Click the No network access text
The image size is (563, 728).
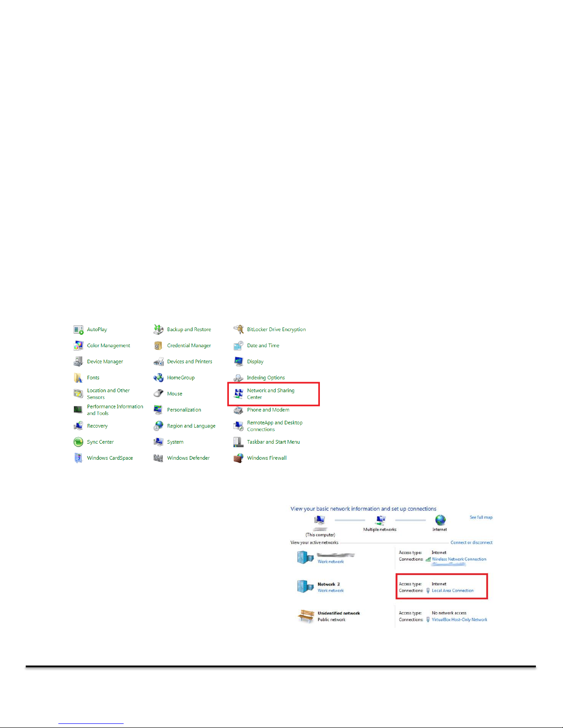(x=449, y=613)
